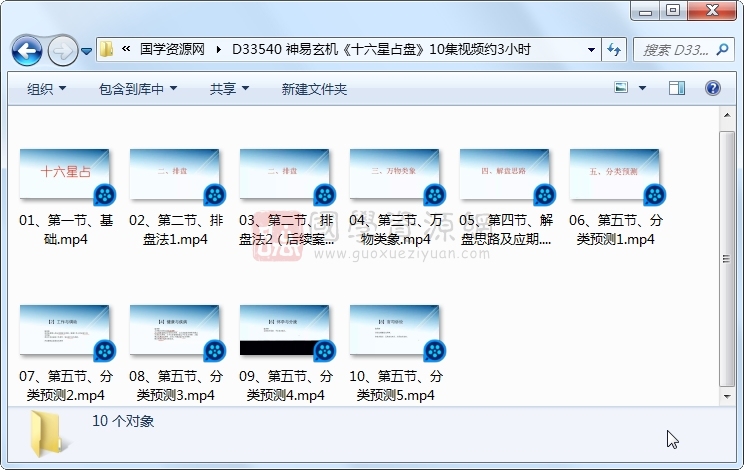This screenshot has width=744, height=470.
Task: Select thumbnail of 07、第五节、分类预测2.mp4
Action: pyautogui.click(x=65, y=330)
